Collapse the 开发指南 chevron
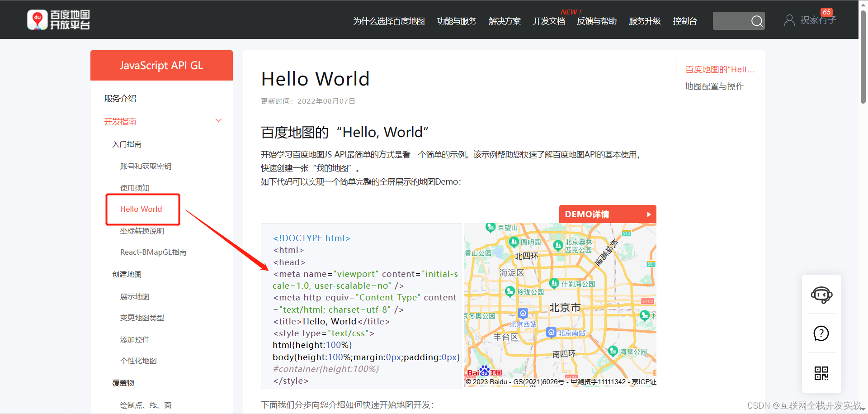 [x=219, y=120]
